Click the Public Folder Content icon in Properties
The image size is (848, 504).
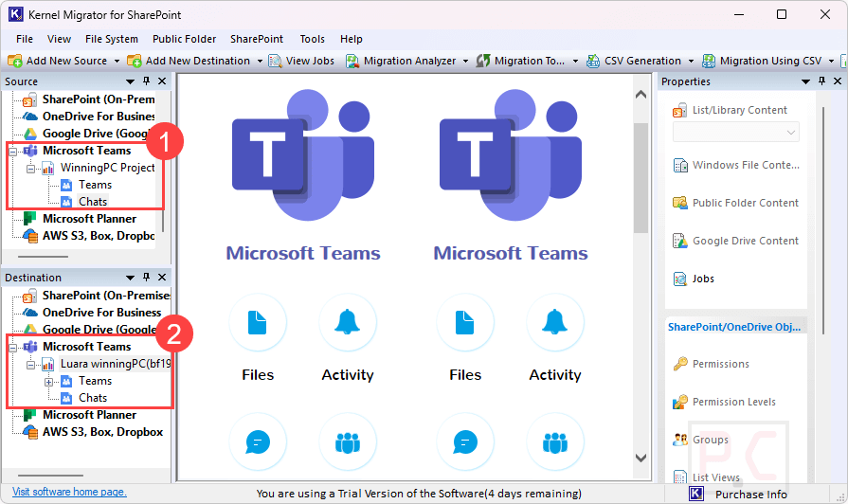pyautogui.click(x=679, y=203)
